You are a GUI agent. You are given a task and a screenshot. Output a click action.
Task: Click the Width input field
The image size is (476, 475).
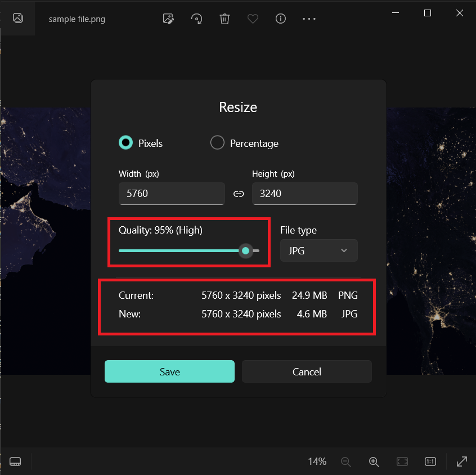tap(172, 193)
